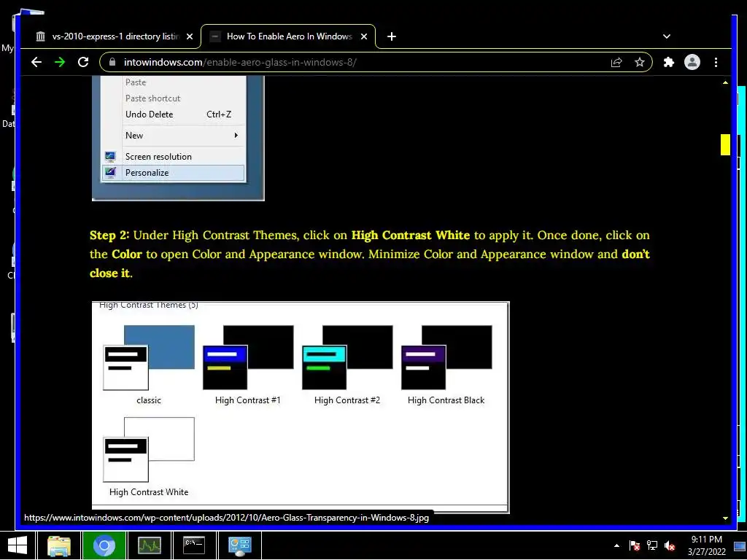Reload the current page
Screen dimensions: 747x560
click(x=83, y=63)
